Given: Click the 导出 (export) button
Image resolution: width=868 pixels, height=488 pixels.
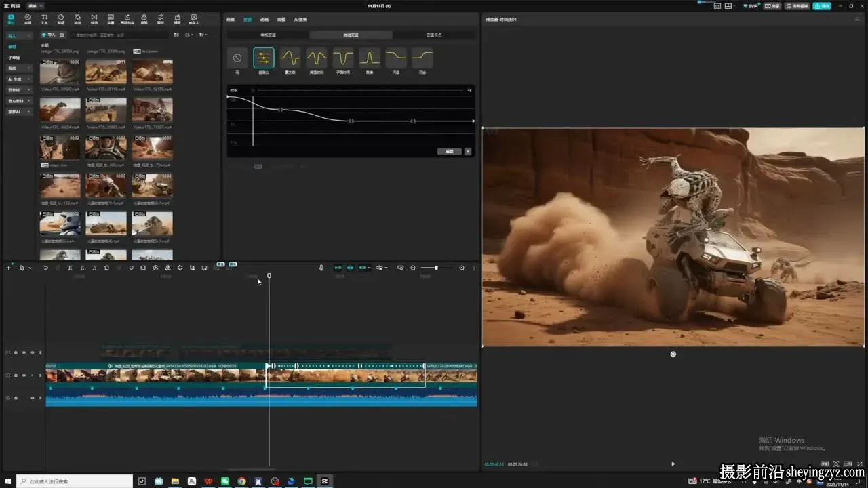Looking at the screenshot, I should pos(822,6).
